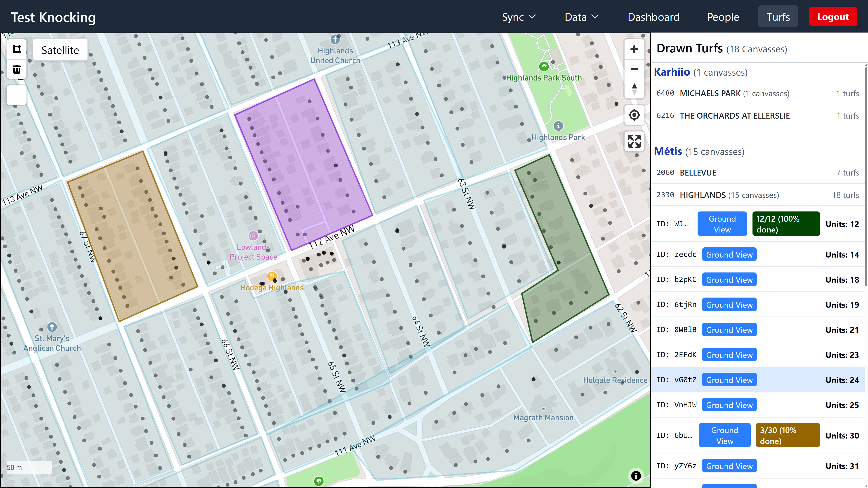Find my location on map
The image size is (868, 488).
coord(634,115)
